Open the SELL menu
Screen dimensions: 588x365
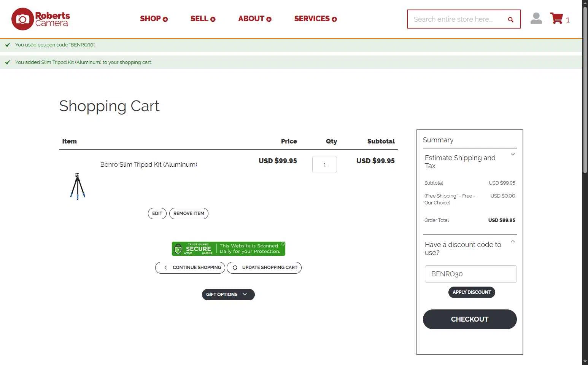pos(203,19)
